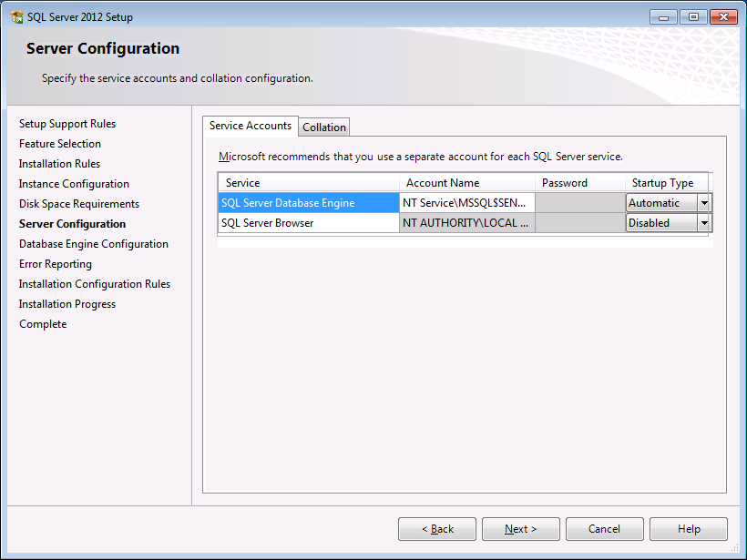This screenshot has height=560, width=747.
Task: Jump to Error Reporting step
Action: click(55, 263)
